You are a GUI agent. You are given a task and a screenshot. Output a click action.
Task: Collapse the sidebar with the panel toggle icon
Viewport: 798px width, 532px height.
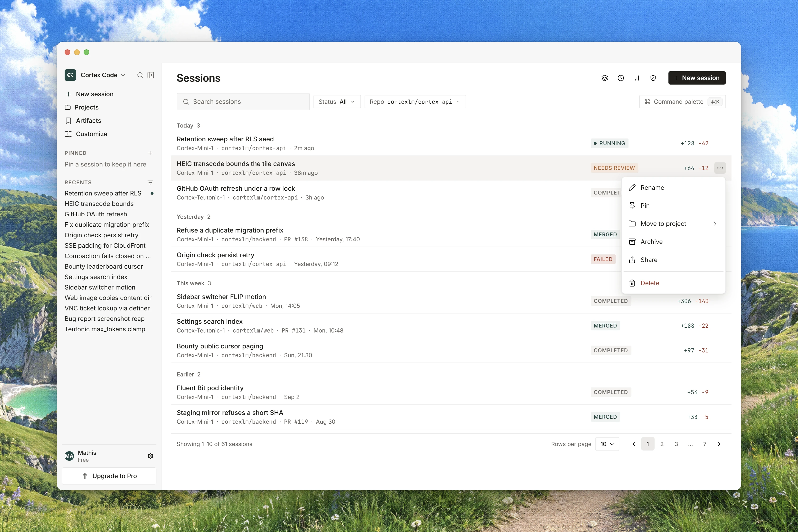coord(151,75)
